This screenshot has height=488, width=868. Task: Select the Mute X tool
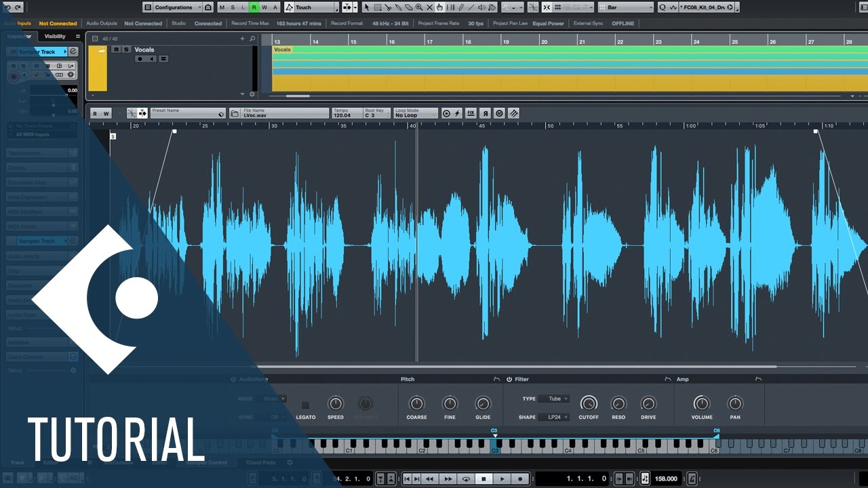tap(430, 7)
